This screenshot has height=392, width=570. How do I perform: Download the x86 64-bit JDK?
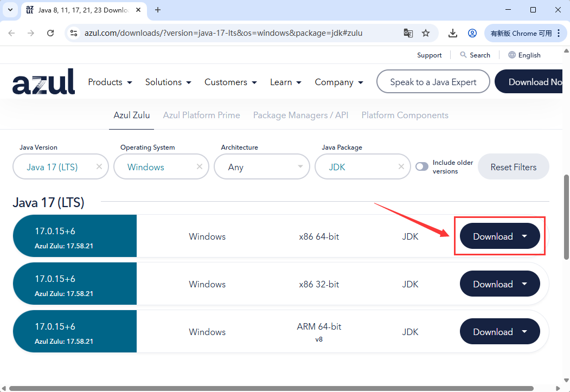tap(500, 236)
